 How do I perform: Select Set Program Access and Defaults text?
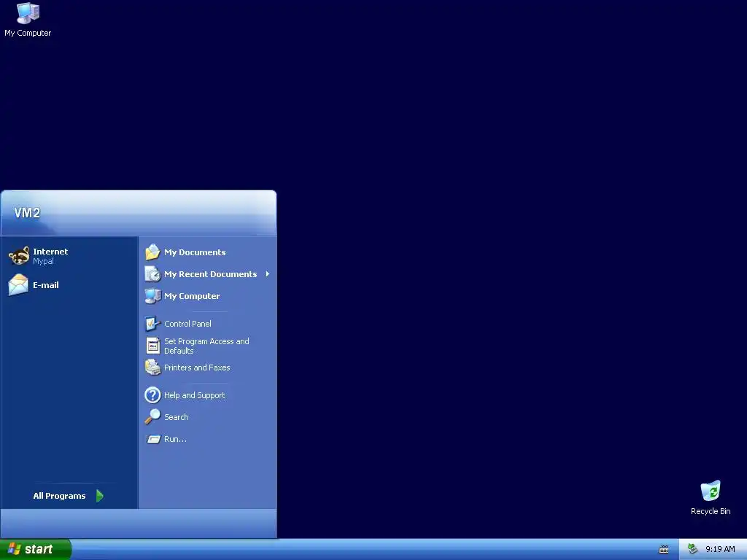[x=206, y=346]
